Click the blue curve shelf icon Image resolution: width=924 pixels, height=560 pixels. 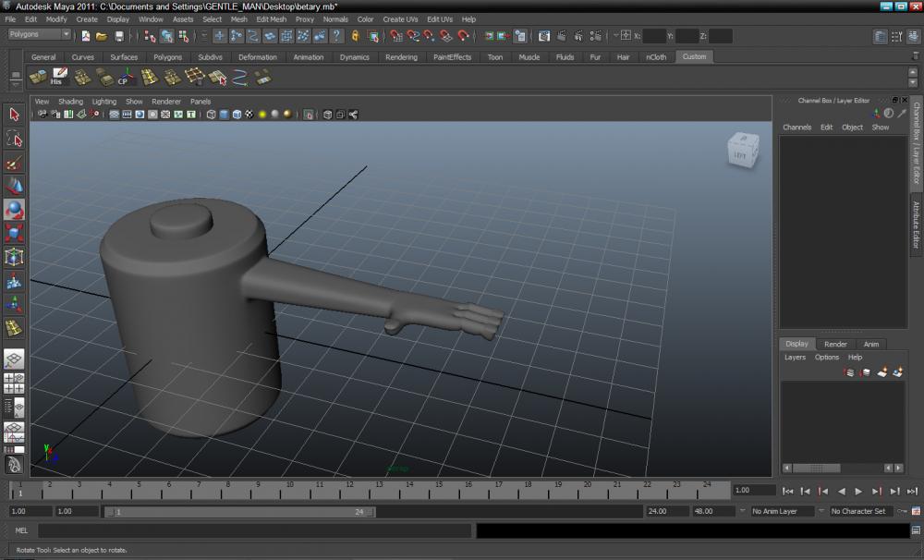click(240, 77)
